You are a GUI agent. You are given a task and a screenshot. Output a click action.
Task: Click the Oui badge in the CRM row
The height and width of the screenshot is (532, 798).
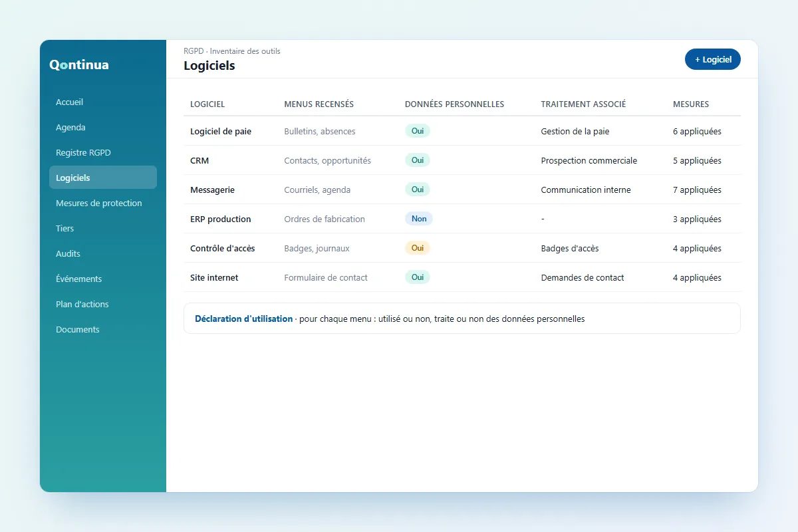[x=418, y=160]
